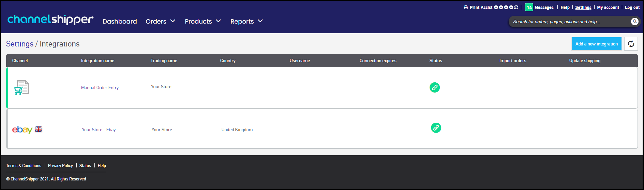This screenshot has width=644, height=190.
Task: Click the Trading name column header
Action: click(x=164, y=60)
